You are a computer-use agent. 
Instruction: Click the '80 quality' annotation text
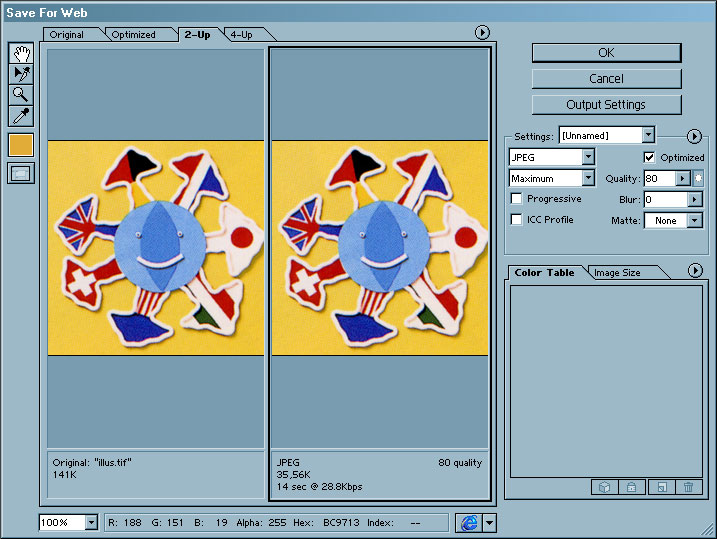[460, 462]
